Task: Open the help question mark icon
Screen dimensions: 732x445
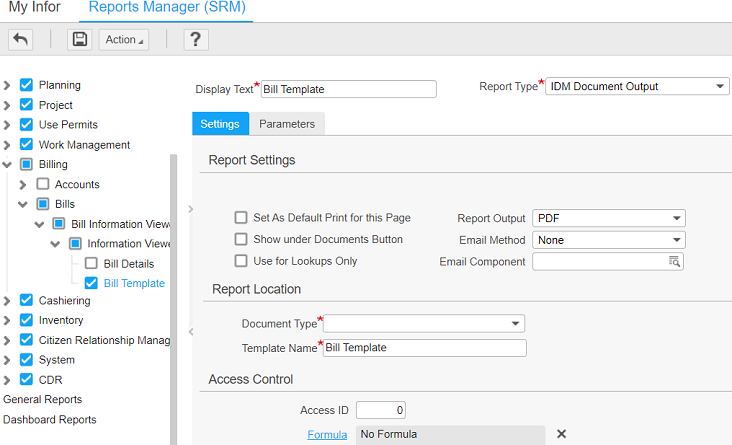Action: [x=195, y=40]
